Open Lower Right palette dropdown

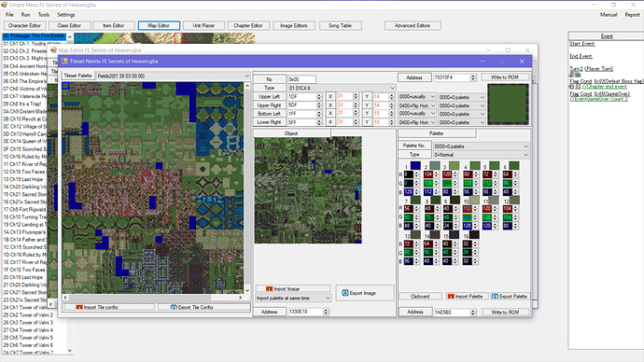point(462,122)
